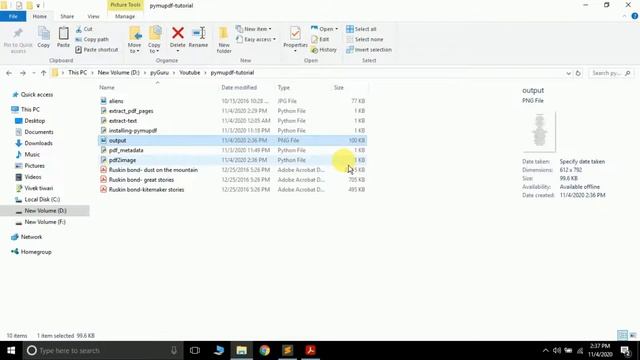Go up one folder level

[44, 73]
